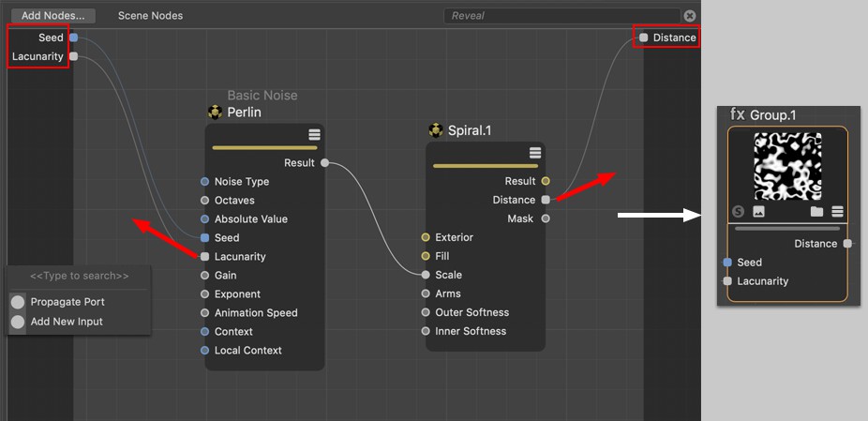The image size is (868, 421).
Task: Click the Perlin node type icon
Action: [215, 113]
